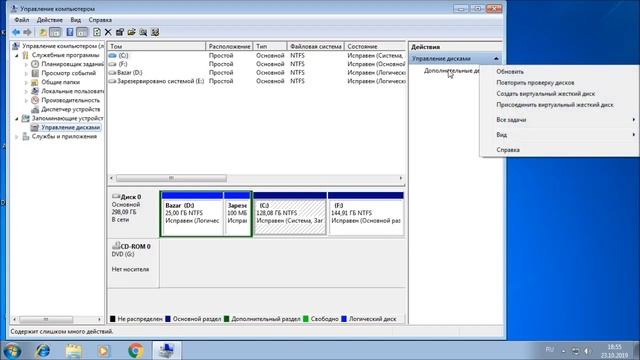Select the Shared Folders (Общие папки) icon
This screenshot has width=640, height=360.
(x=35, y=82)
